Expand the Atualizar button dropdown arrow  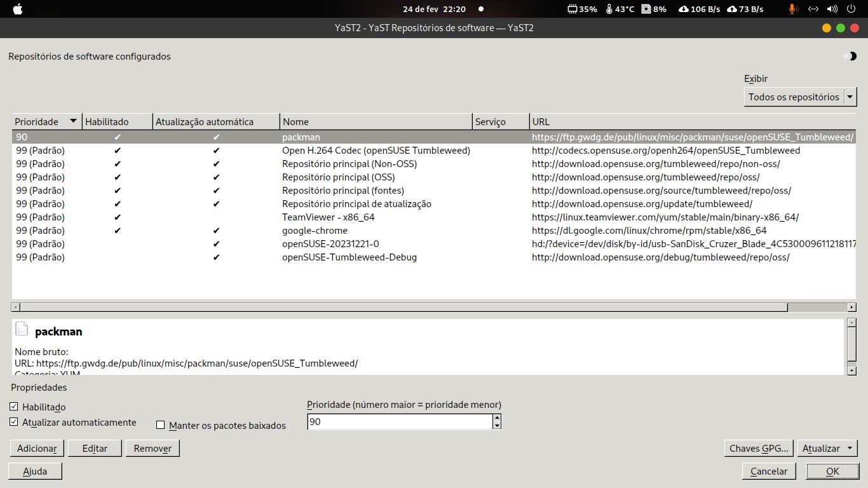[x=850, y=448]
